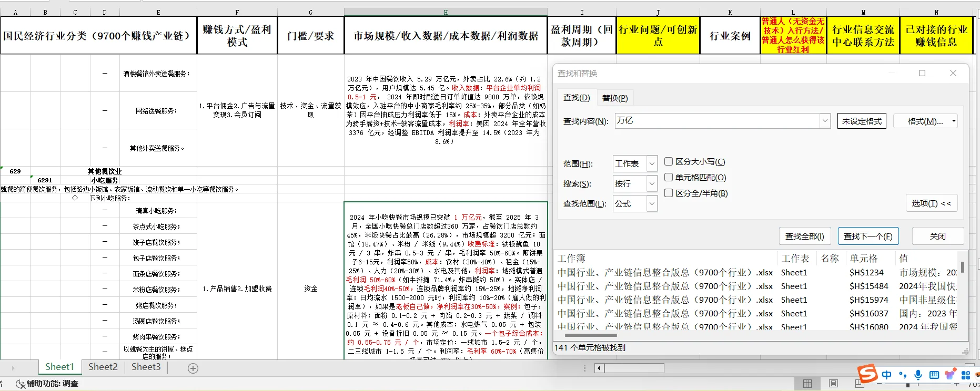The image size is (980, 391).
Task: Switch to Page Layout view icon
Action: tap(833, 384)
